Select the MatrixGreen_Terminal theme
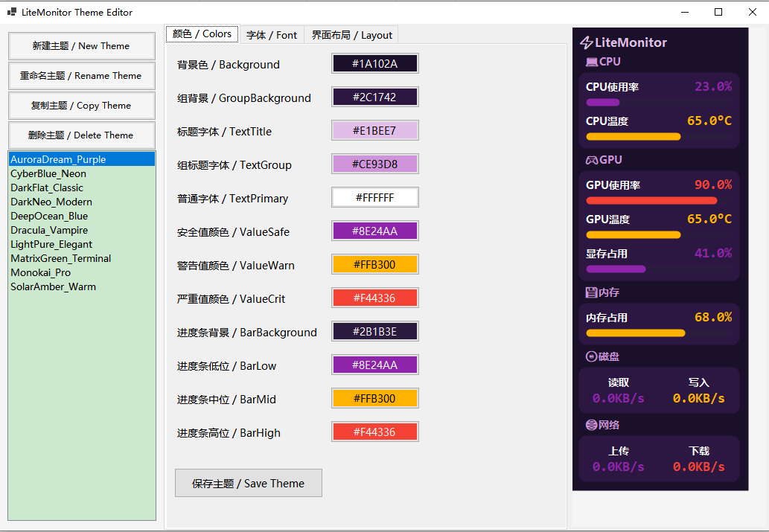 click(82, 258)
